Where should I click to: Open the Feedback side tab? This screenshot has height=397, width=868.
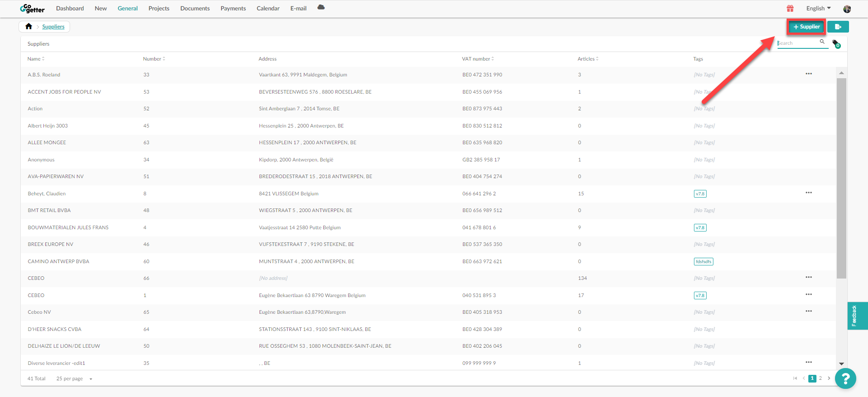[x=858, y=316]
